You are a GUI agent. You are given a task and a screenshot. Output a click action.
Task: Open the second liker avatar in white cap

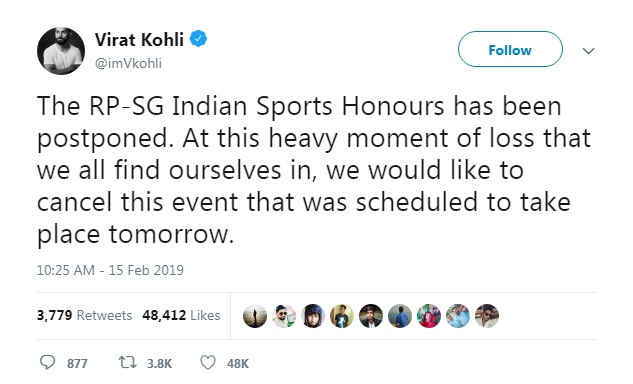284,316
